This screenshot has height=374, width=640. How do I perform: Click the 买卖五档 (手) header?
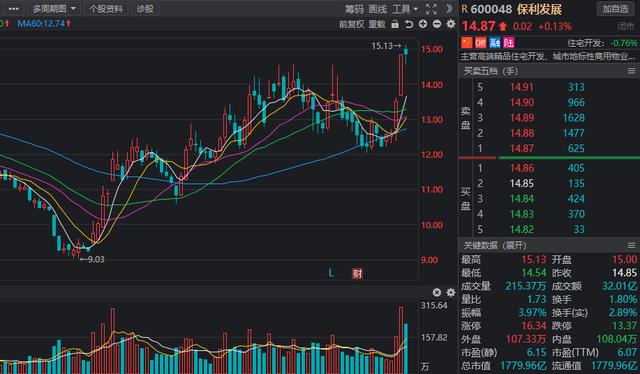pyautogui.click(x=490, y=71)
